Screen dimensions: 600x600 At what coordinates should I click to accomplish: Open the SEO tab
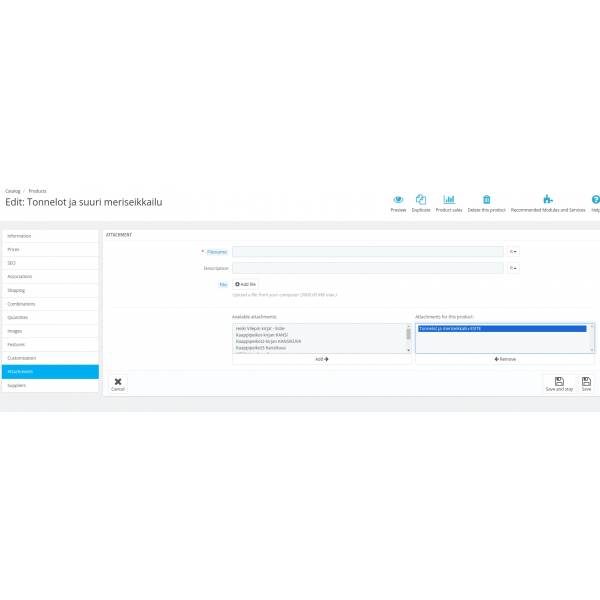pos(50,263)
